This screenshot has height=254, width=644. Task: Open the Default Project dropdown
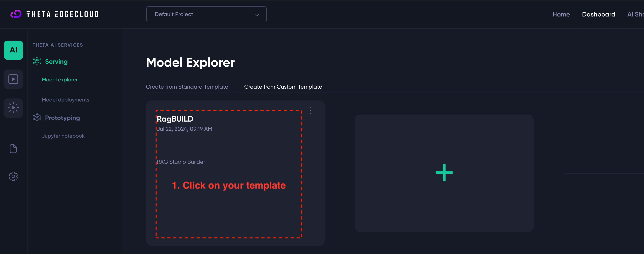click(206, 14)
